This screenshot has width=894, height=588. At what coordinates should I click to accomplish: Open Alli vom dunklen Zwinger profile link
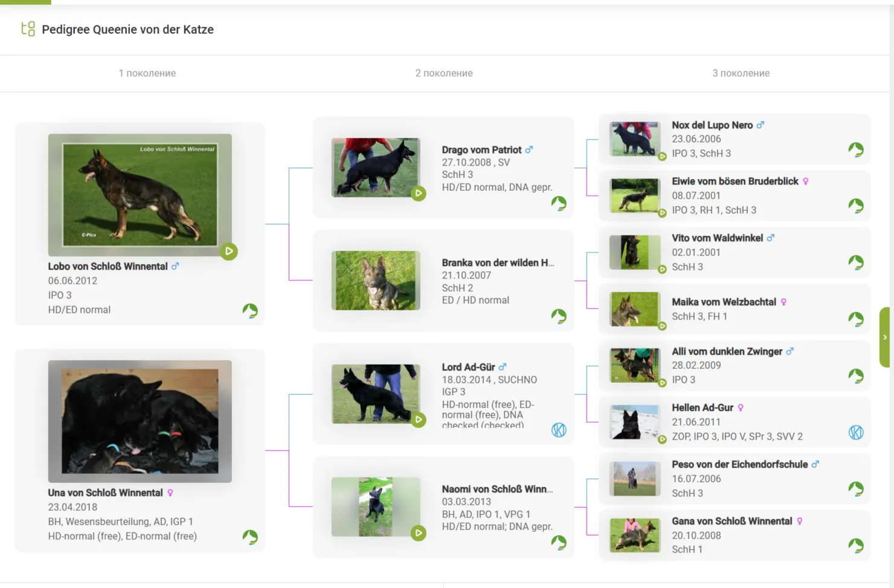tap(727, 351)
